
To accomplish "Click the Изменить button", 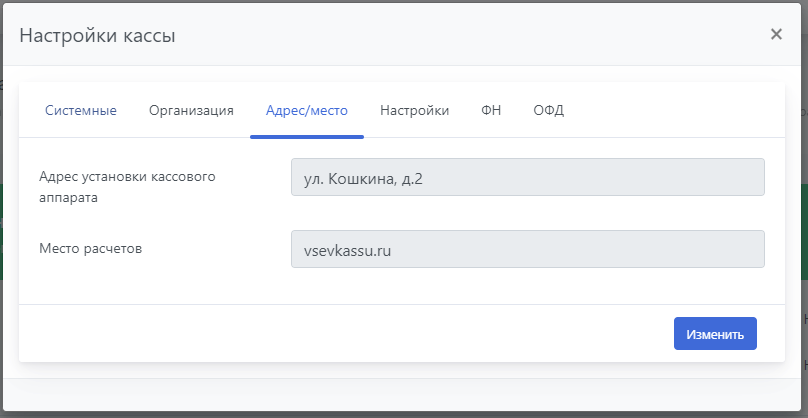I will coord(715,334).
